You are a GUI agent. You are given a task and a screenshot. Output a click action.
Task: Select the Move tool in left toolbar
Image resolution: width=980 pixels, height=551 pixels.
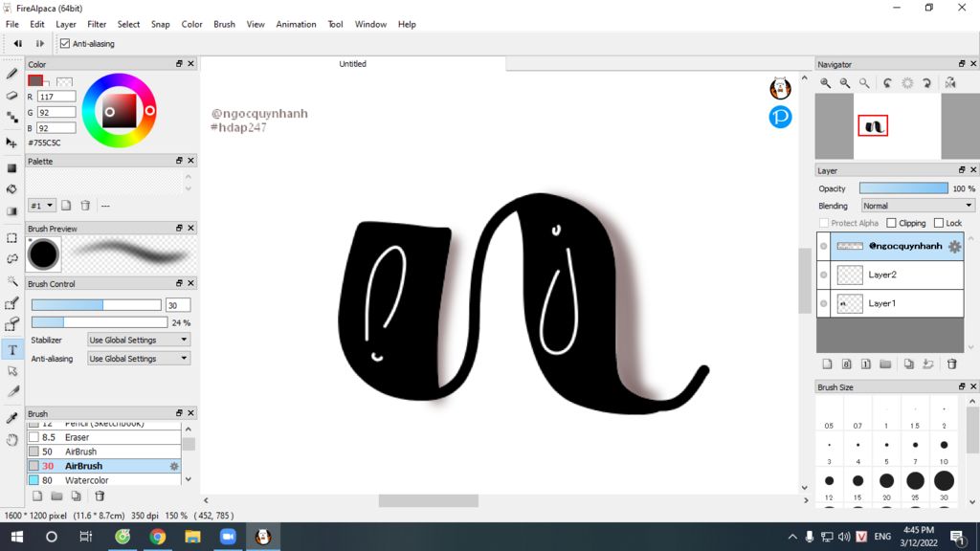coord(11,143)
